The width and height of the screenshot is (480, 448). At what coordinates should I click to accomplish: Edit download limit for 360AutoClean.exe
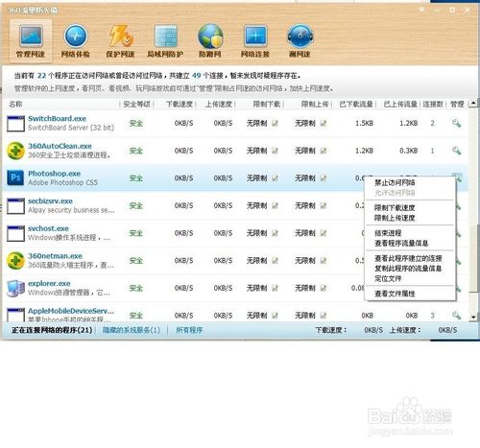[275, 151]
